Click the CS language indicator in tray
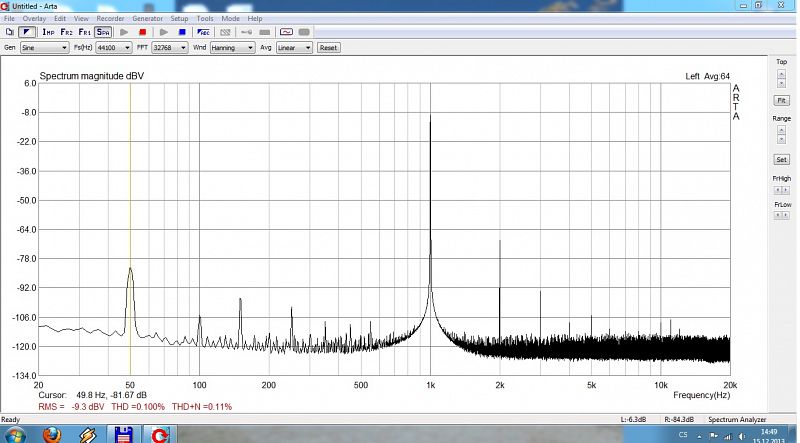800x443 pixels. pos(683,435)
